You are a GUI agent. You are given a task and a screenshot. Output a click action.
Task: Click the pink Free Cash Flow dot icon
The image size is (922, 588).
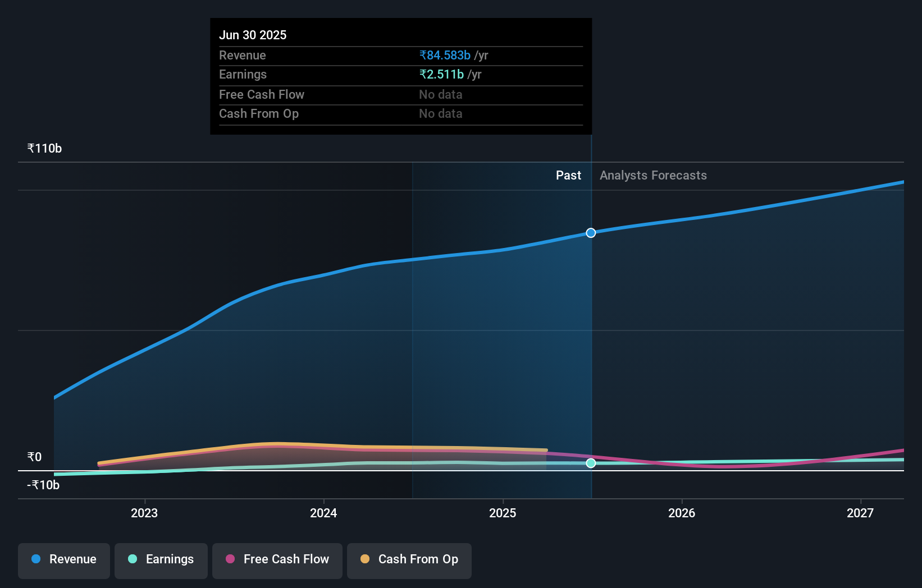click(230, 559)
